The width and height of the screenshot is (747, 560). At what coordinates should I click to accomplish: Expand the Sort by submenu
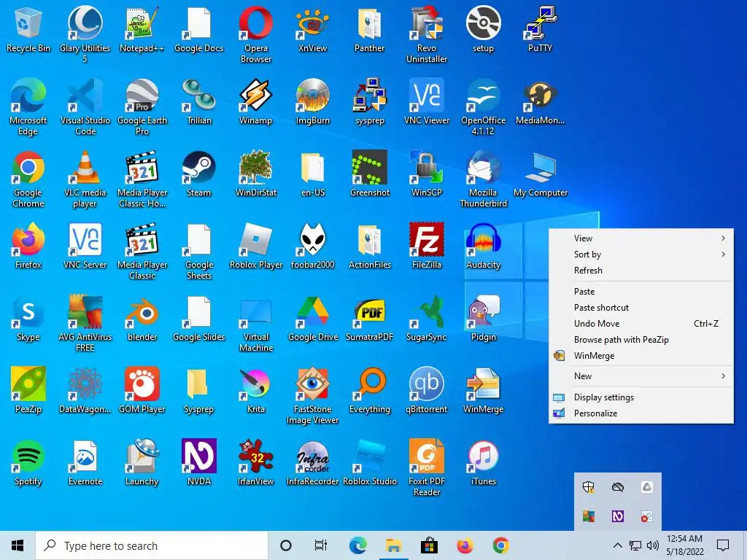click(640, 254)
